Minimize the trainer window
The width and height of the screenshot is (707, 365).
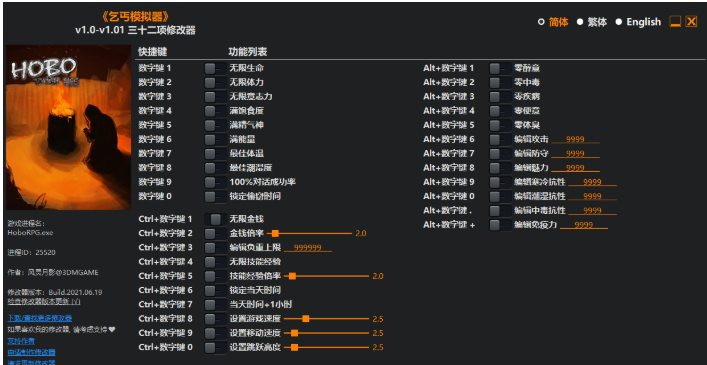tap(675, 21)
